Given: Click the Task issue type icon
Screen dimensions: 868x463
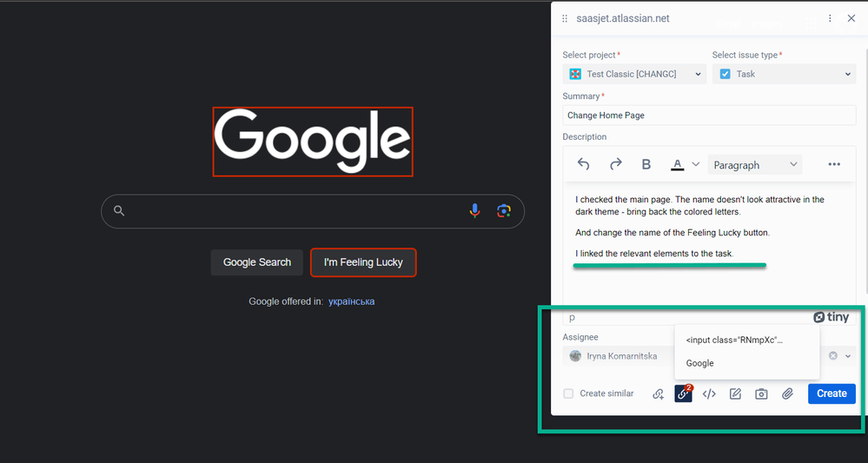Looking at the screenshot, I should coord(725,74).
